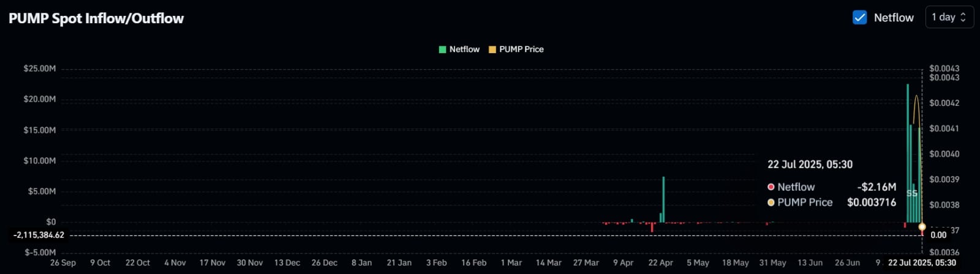Click the red negative bar near 22 Apr
The image size is (980, 274).
652,228
